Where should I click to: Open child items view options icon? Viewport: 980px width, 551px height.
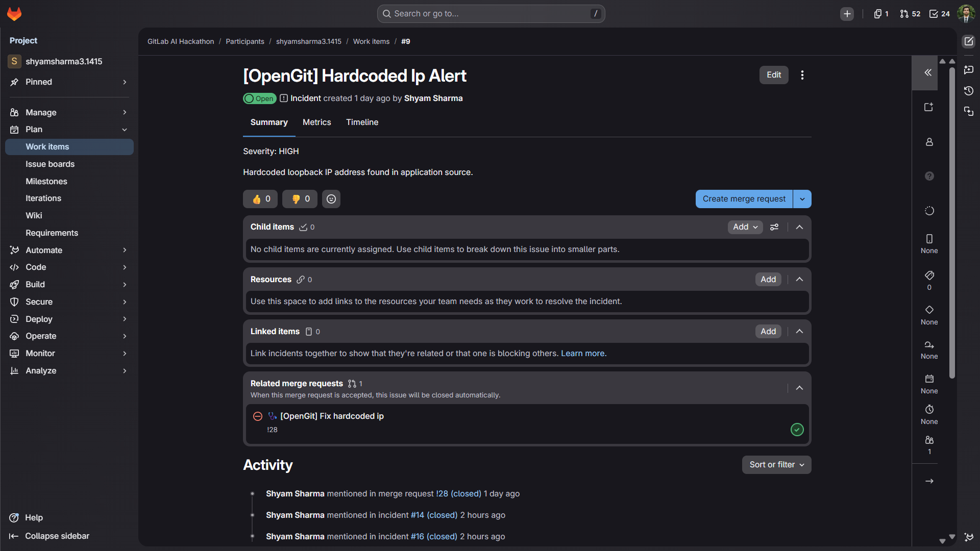coord(774,227)
